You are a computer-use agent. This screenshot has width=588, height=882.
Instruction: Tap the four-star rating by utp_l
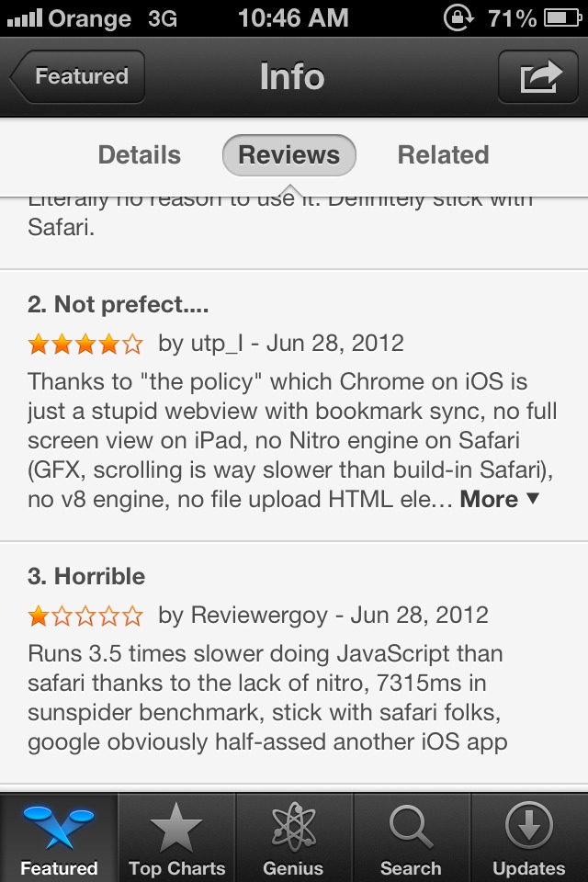(85, 343)
